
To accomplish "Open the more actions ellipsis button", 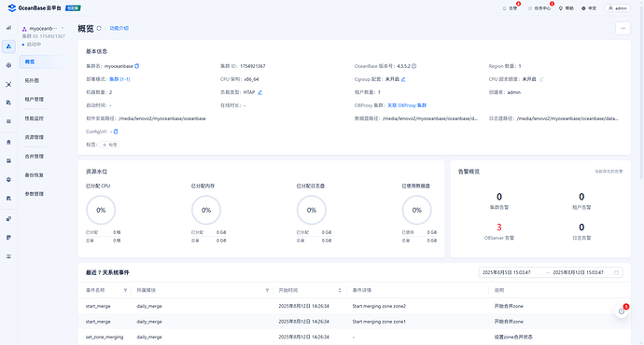I will pyautogui.click(x=623, y=28).
